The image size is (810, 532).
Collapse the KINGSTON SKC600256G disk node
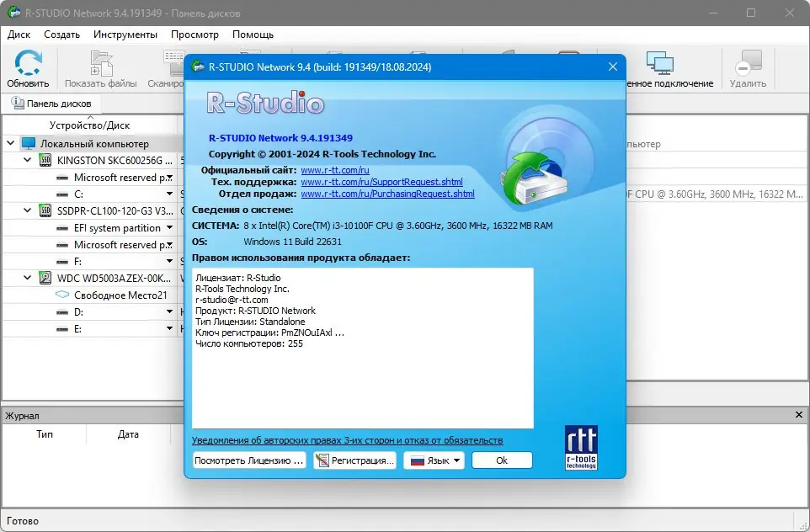[x=28, y=160]
